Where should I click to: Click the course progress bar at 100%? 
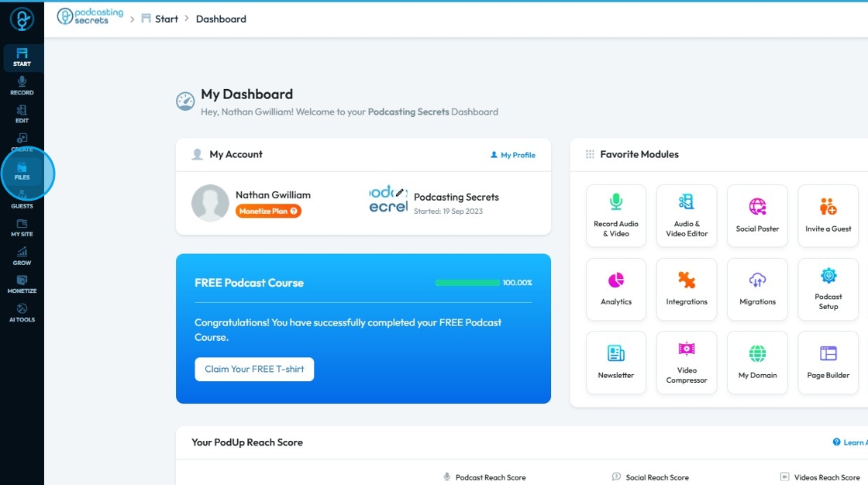coord(467,282)
